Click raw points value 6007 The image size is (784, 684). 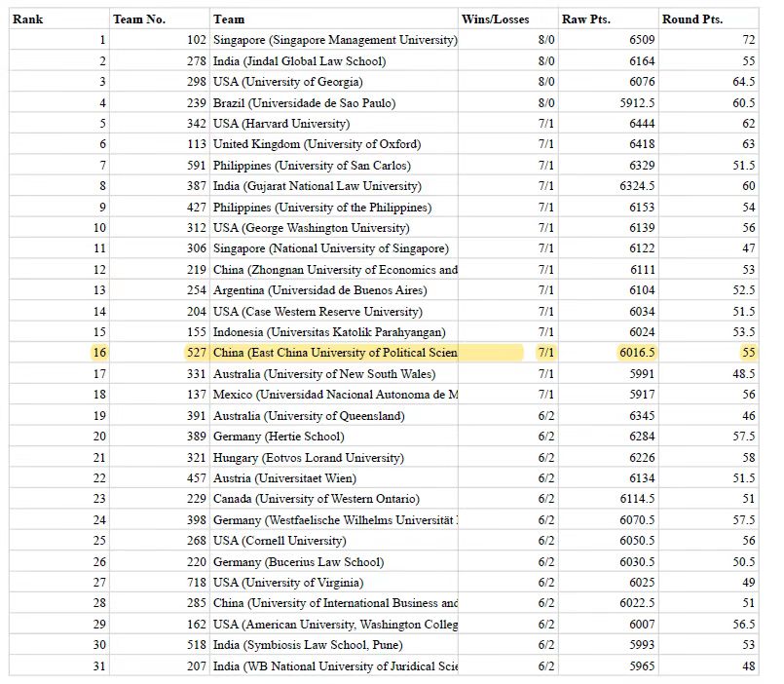pos(642,624)
